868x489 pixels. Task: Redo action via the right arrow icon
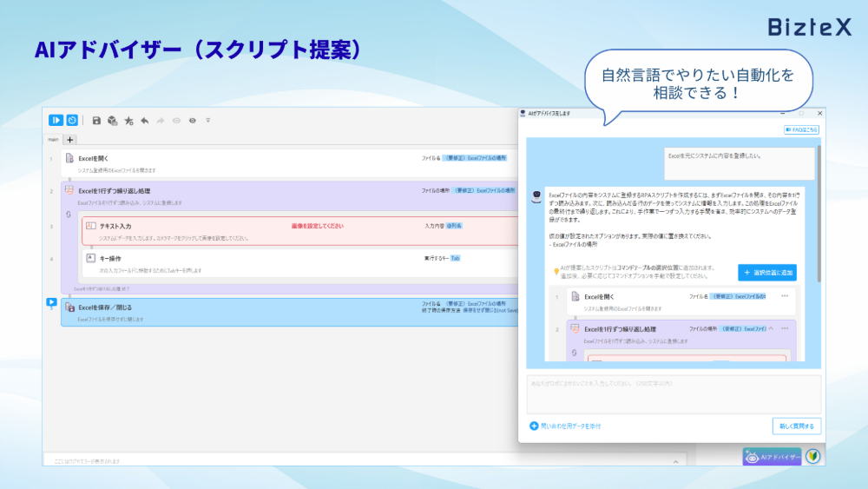[161, 120]
